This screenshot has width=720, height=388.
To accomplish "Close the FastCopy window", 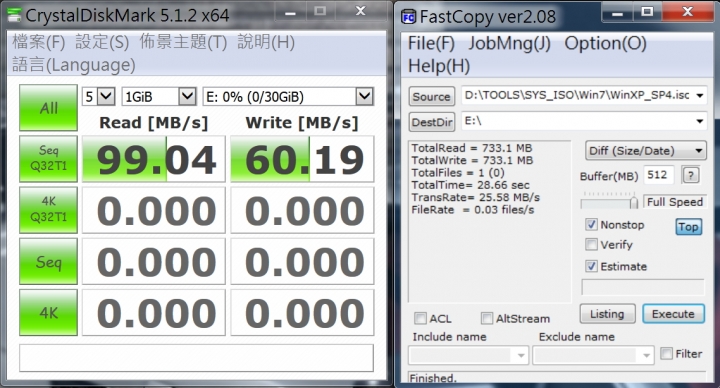I will (687, 12).
